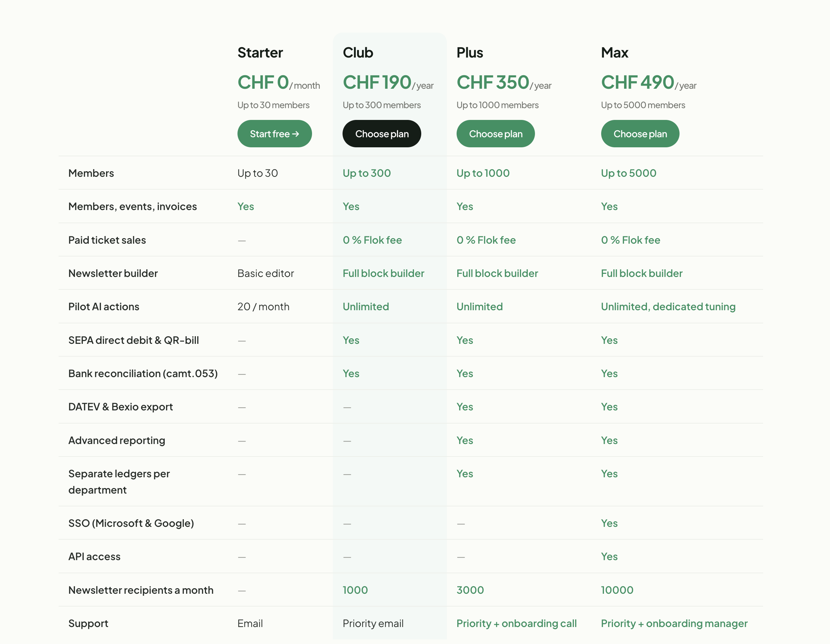Click the CHF 490 /year price
The width and height of the screenshot is (830, 644).
click(x=649, y=82)
